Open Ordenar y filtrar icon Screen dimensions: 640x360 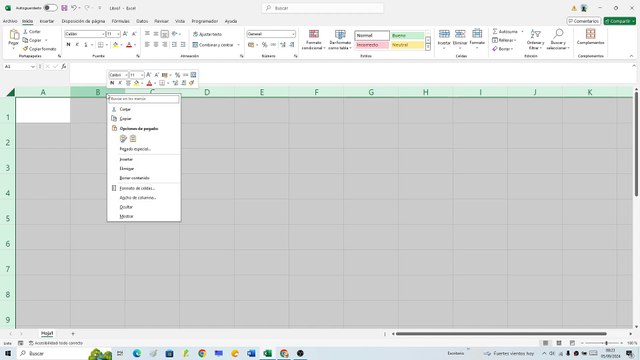[x=535, y=34]
